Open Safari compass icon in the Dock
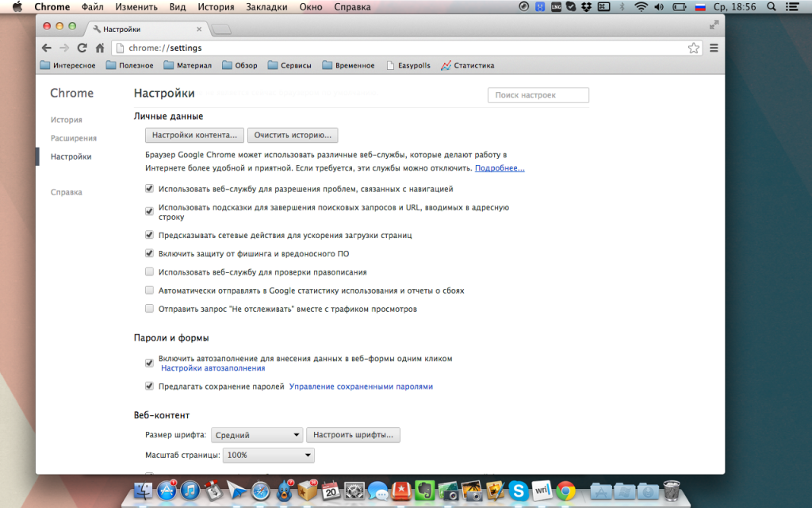Screen dimensions: 812x508 [260, 491]
